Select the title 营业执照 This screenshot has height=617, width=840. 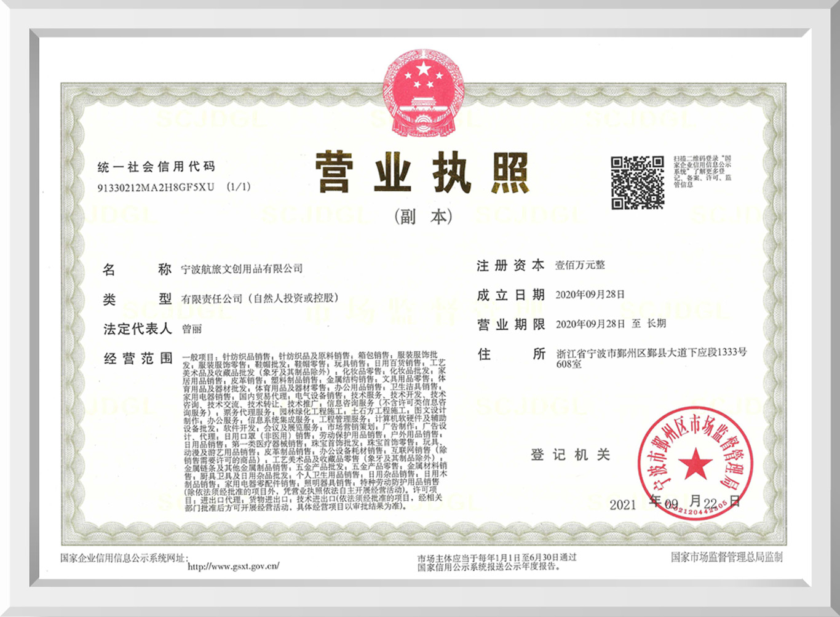coord(422,173)
